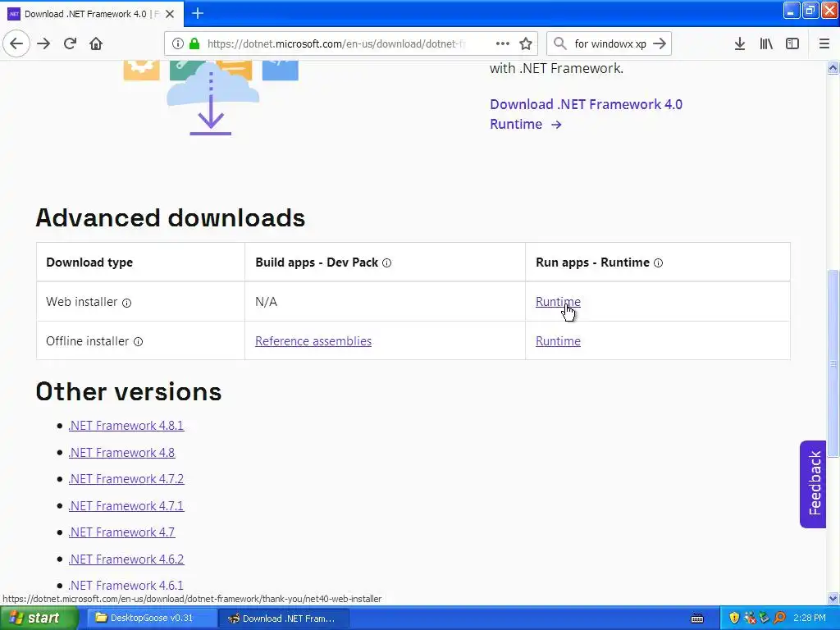Click the vertical scrollbar thumb
The image size is (840, 630).
[833, 364]
